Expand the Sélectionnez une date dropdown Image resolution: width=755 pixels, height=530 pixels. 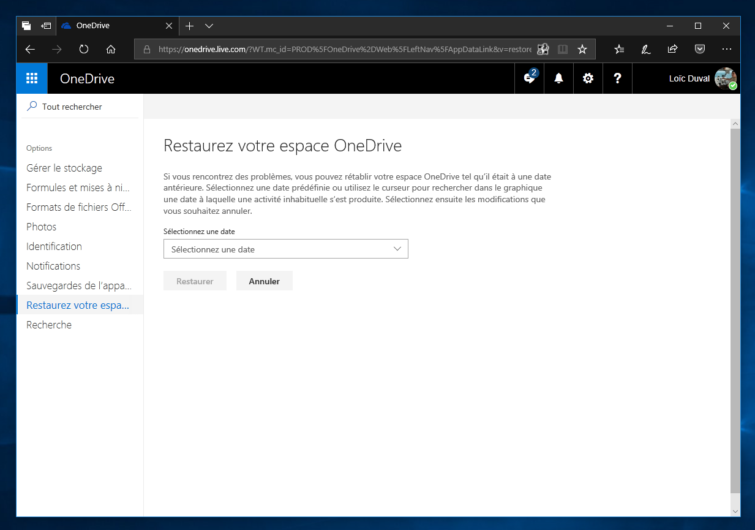pyautogui.click(x=286, y=249)
